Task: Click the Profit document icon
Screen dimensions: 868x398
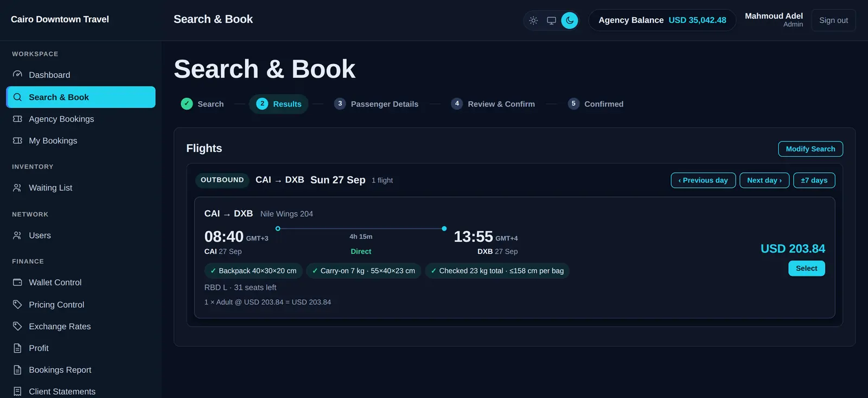Action: (17, 348)
